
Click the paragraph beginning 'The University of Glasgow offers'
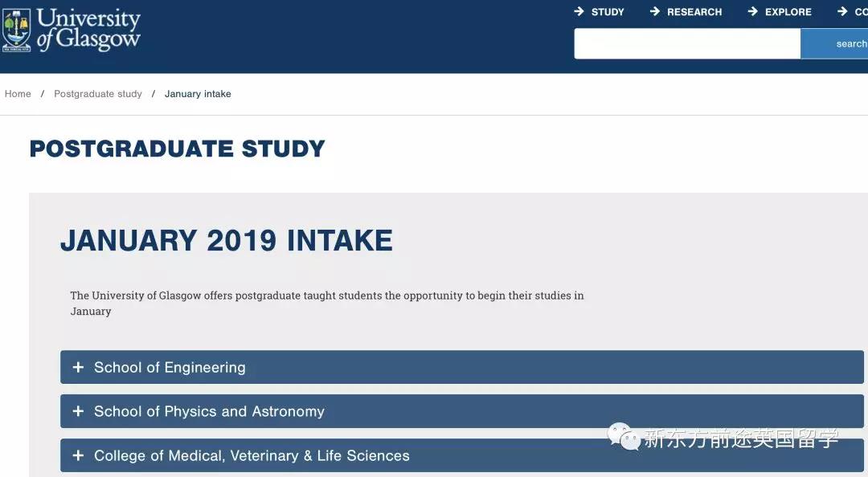(x=326, y=304)
